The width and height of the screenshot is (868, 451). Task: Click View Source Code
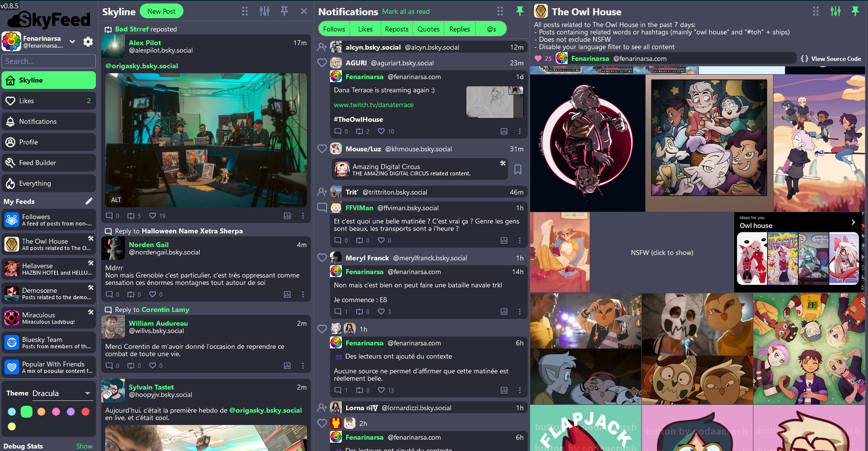coord(831,58)
